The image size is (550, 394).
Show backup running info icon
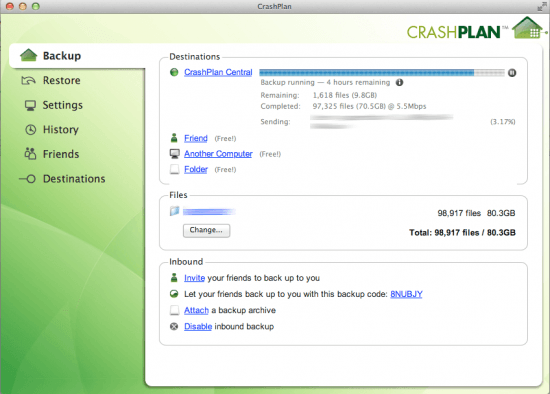click(x=399, y=82)
